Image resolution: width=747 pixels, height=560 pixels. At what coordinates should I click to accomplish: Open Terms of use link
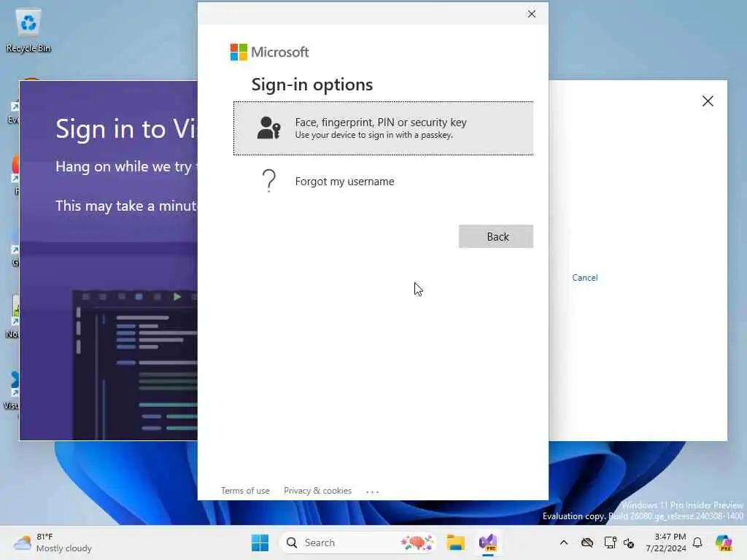(x=245, y=491)
